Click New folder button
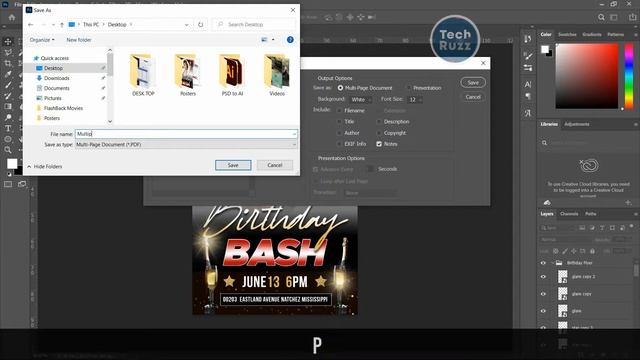 tap(79, 40)
